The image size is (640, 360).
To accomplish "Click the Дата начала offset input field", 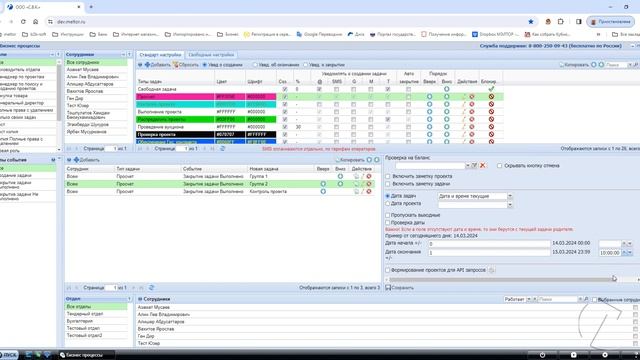I will point(489,244).
